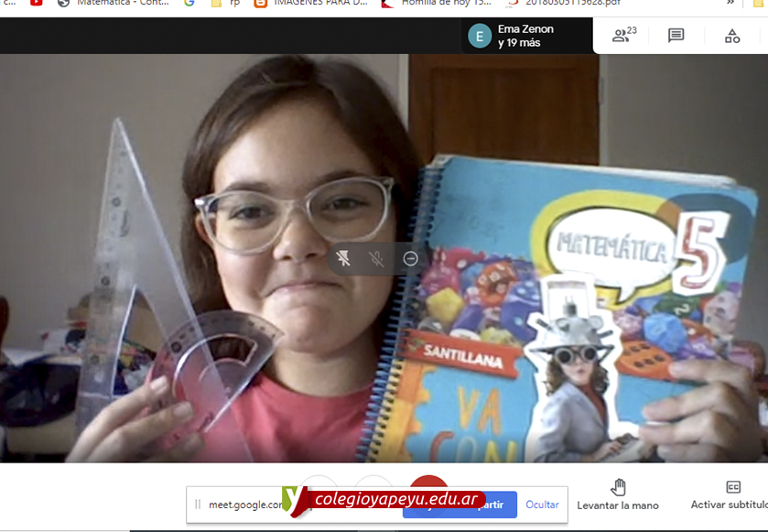This screenshot has width=768, height=532.
Task: Unpin the student's video with the pin icon
Action: pos(343,258)
